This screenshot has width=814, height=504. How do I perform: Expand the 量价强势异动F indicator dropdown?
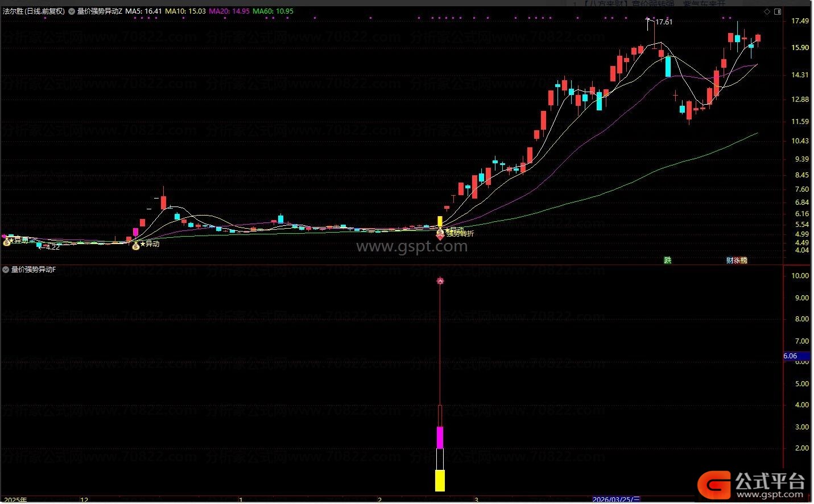click(6, 270)
